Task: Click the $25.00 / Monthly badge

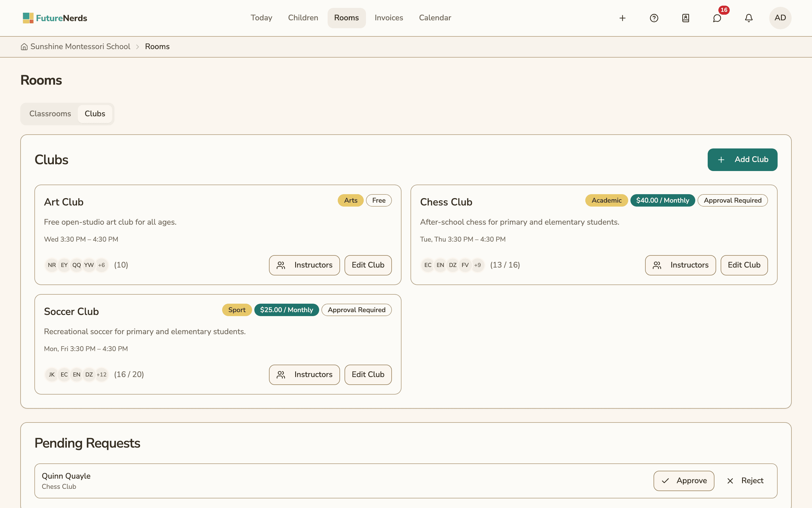Action: pyautogui.click(x=286, y=310)
